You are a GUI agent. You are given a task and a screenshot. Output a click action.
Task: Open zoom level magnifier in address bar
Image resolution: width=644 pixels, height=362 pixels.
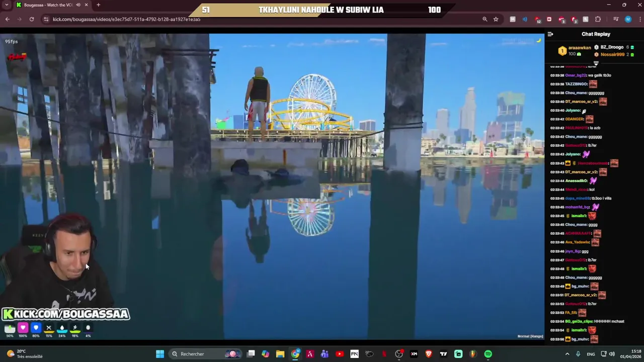485,19
